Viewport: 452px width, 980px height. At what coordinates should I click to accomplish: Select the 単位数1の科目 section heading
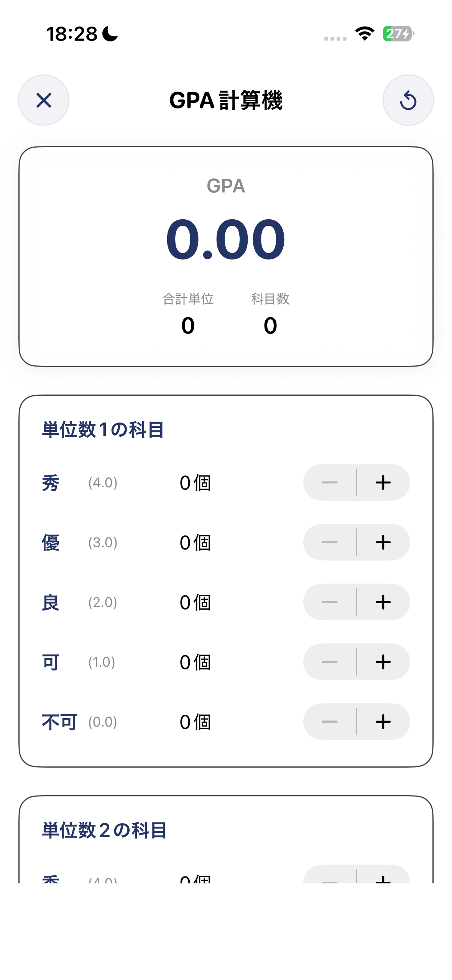pyautogui.click(x=103, y=429)
